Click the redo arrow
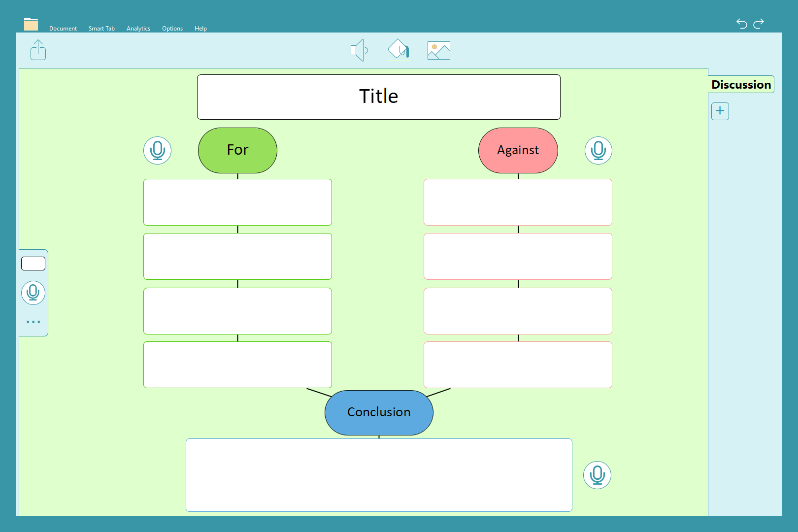Image resolution: width=798 pixels, height=532 pixels. point(759,24)
